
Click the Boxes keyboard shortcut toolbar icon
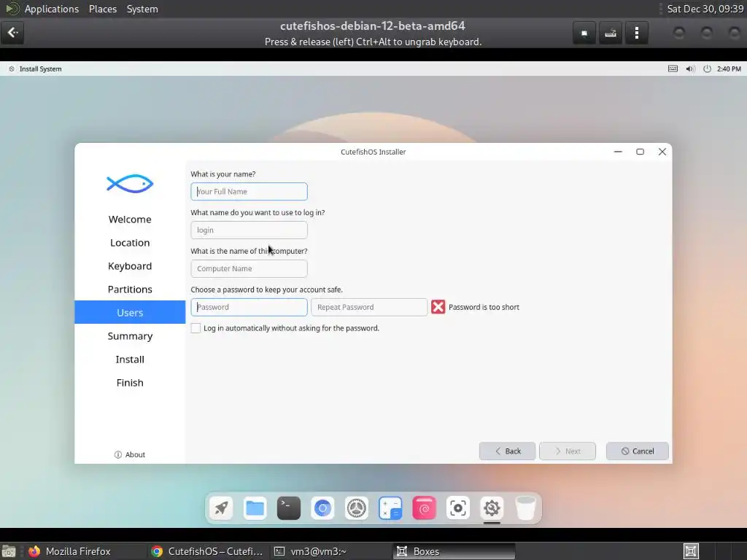(x=611, y=33)
